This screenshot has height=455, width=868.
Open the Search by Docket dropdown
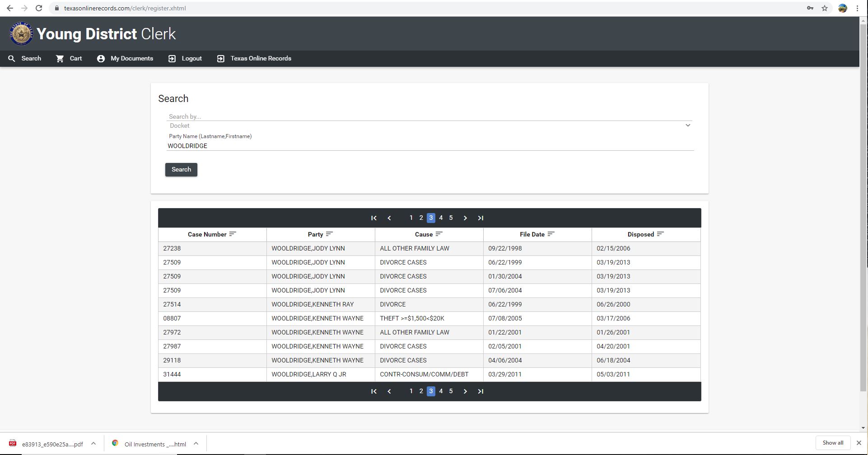[x=429, y=125]
